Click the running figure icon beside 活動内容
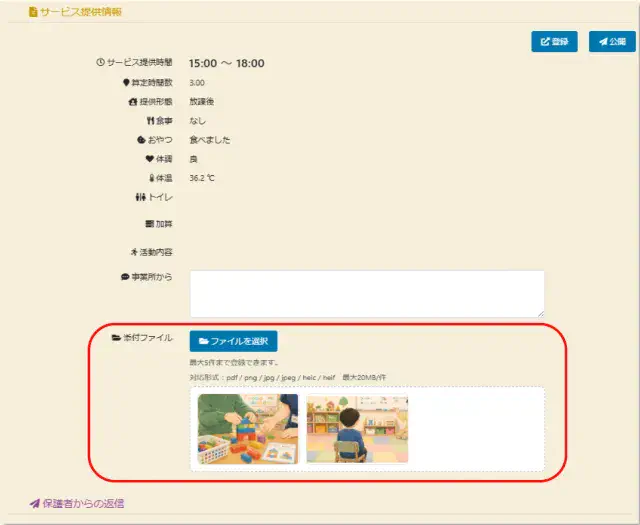 click(x=134, y=252)
